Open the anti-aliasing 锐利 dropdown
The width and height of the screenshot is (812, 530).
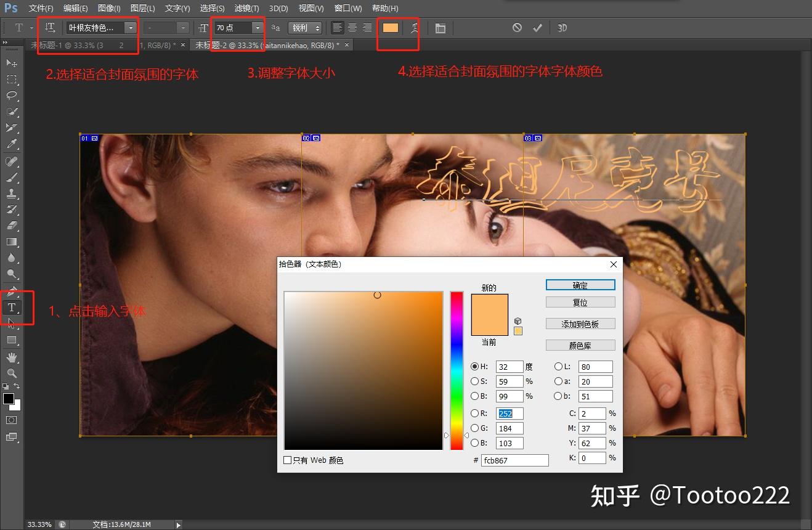(306, 28)
